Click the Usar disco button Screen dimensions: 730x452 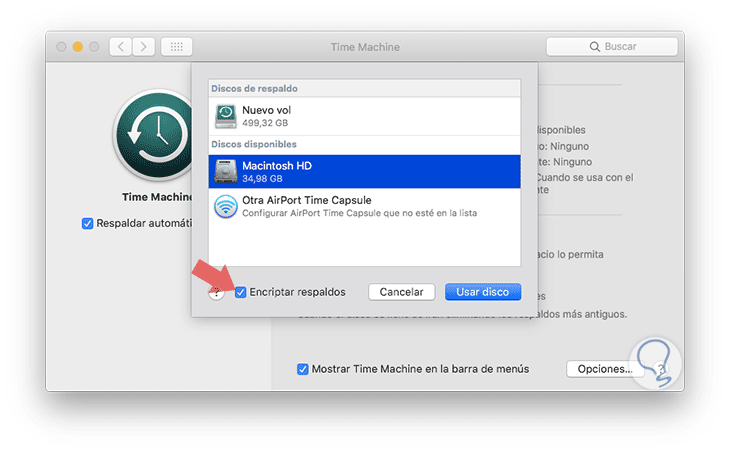click(x=483, y=292)
